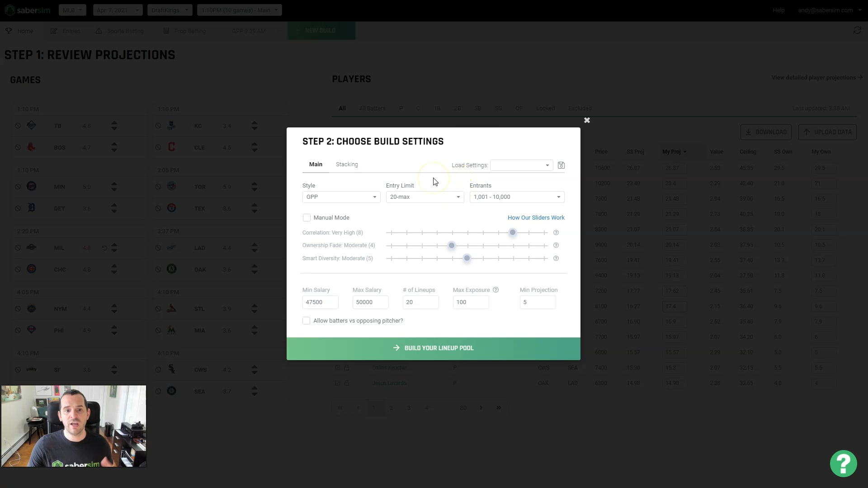Open the MLB sport dropdown
The width and height of the screenshot is (868, 488).
[x=72, y=10]
